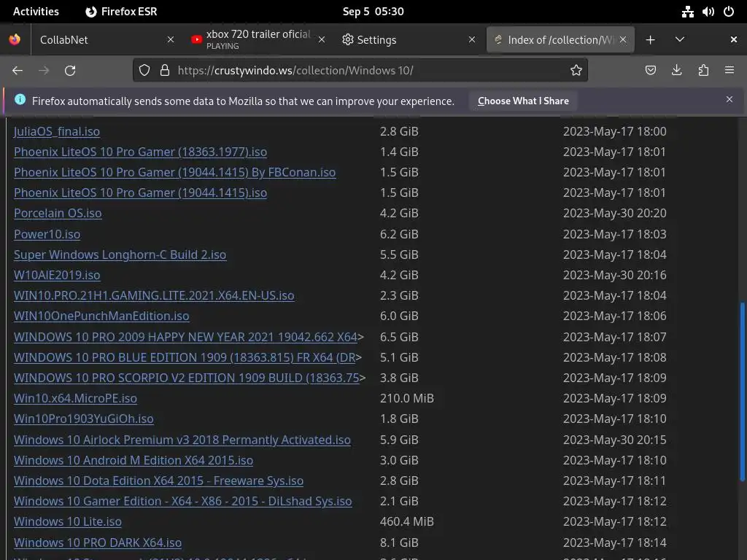
Task: Open the clock showing Sep 5 05:30
Action: pos(373,12)
